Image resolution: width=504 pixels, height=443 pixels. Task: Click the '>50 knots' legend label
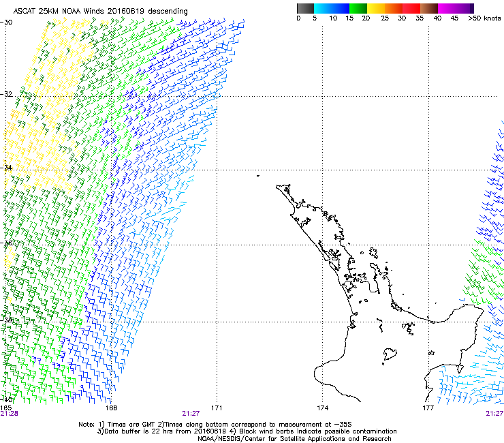(484, 18)
